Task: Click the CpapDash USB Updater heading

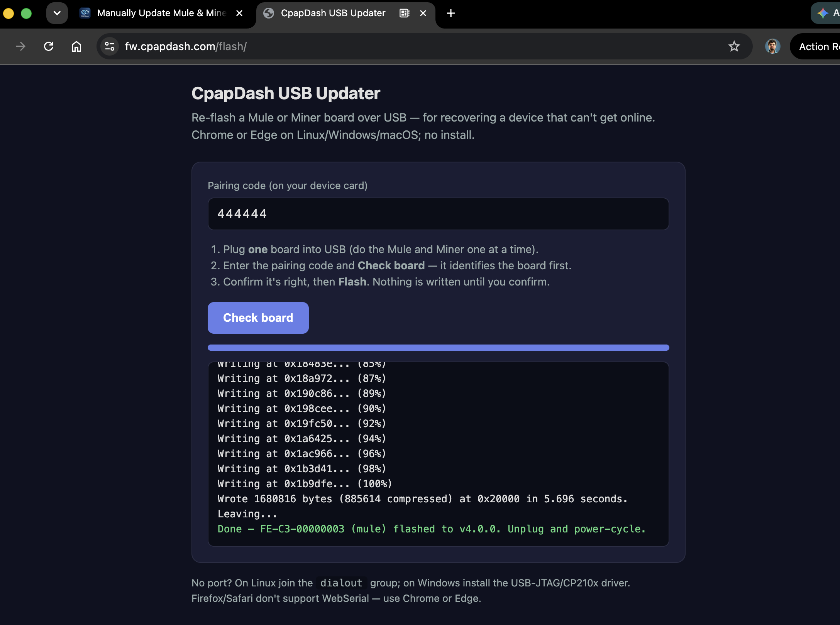Action: (286, 93)
